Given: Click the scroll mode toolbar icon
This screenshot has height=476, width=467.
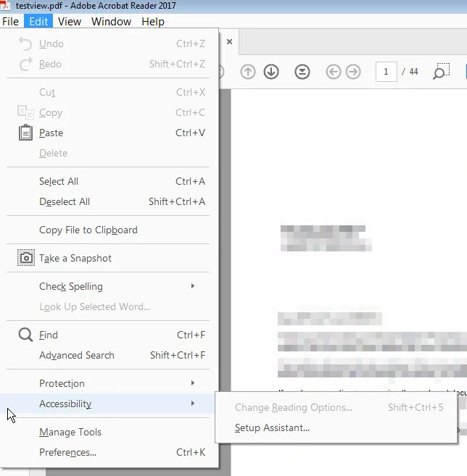Looking at the screenshot, I should coord(302,72).
